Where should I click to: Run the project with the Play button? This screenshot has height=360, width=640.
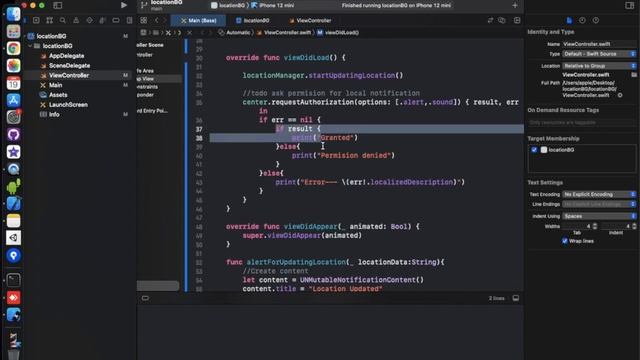pyautogui.click(x=124, y=5)
